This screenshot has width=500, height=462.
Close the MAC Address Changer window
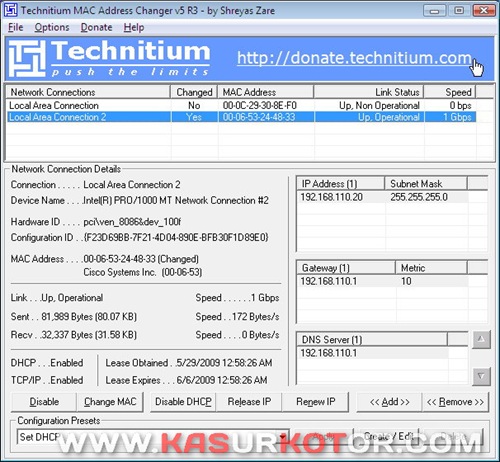click(x=484, y=10)
